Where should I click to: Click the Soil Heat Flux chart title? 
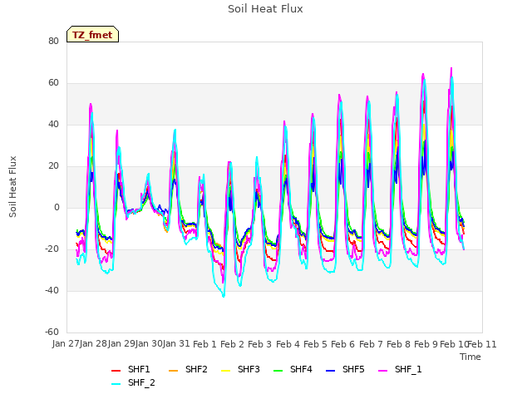click(x=265, y=9)
